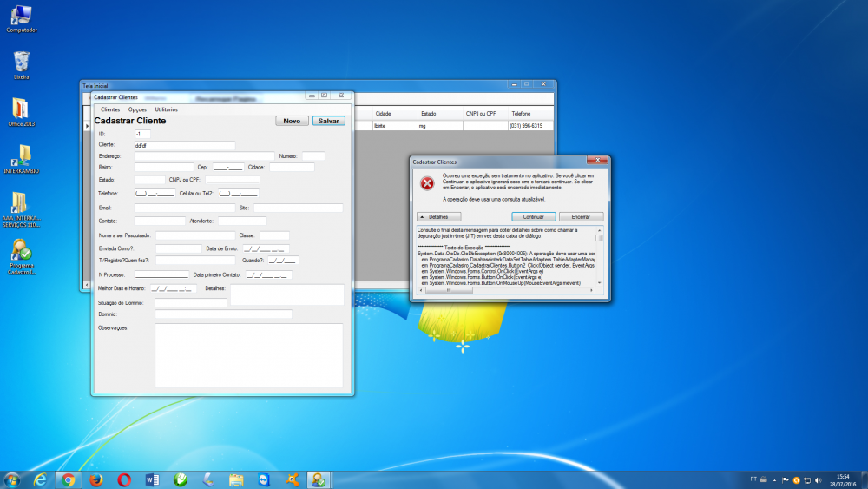The width and height of the screenshot is (868, 489).
Task: Open Opera browser in the taskbar
Action: tap(124, 479)
